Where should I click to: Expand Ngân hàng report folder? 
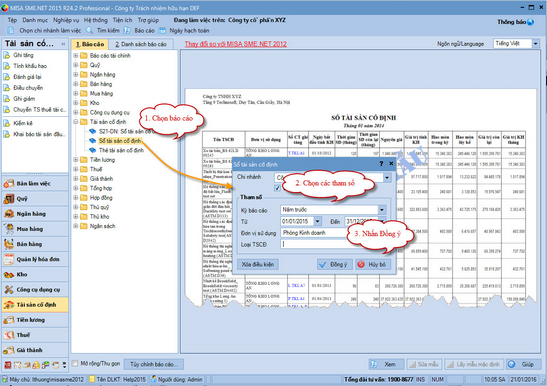[x=76, y=74]
